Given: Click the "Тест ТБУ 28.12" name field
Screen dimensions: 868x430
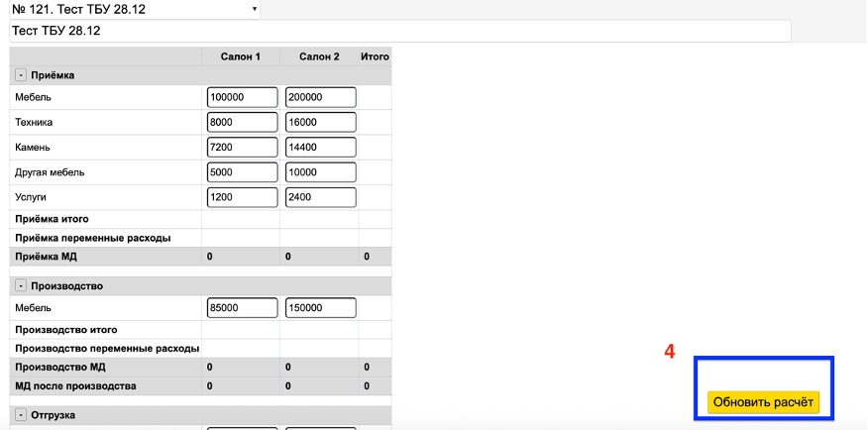Looking at the screenshot, I should point(399,31).
